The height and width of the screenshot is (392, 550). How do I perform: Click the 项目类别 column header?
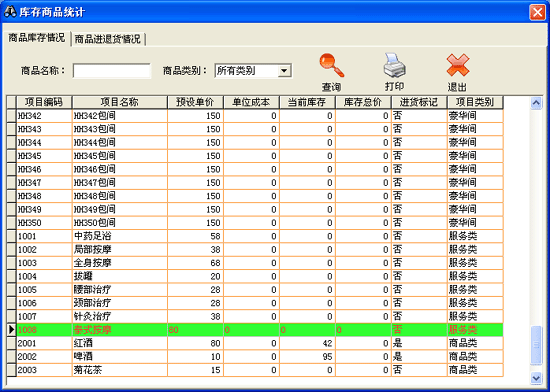(475, 102)
